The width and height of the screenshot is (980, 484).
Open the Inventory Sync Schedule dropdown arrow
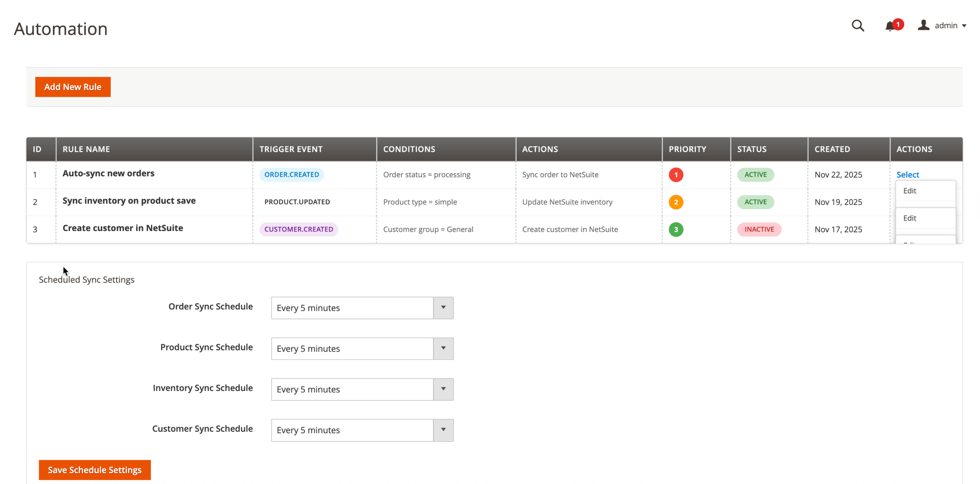click(x=443, y=389)
